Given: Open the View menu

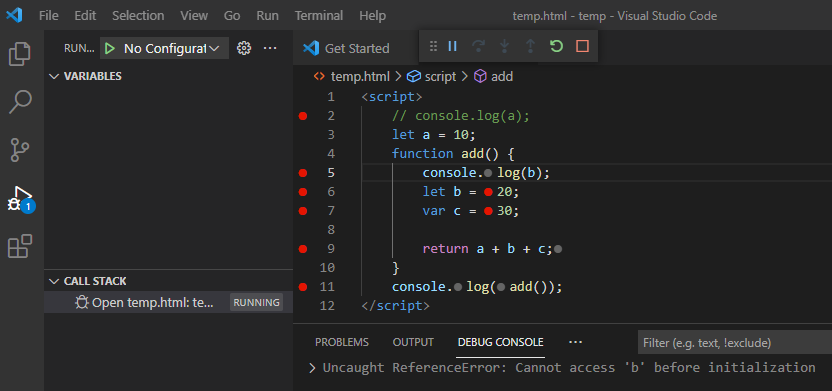Looking at the screenshot, I should coord(194,15).
